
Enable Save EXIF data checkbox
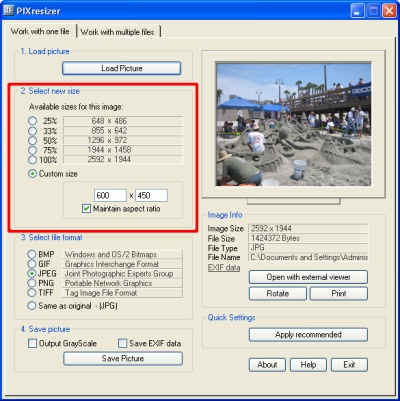(123, 343)
